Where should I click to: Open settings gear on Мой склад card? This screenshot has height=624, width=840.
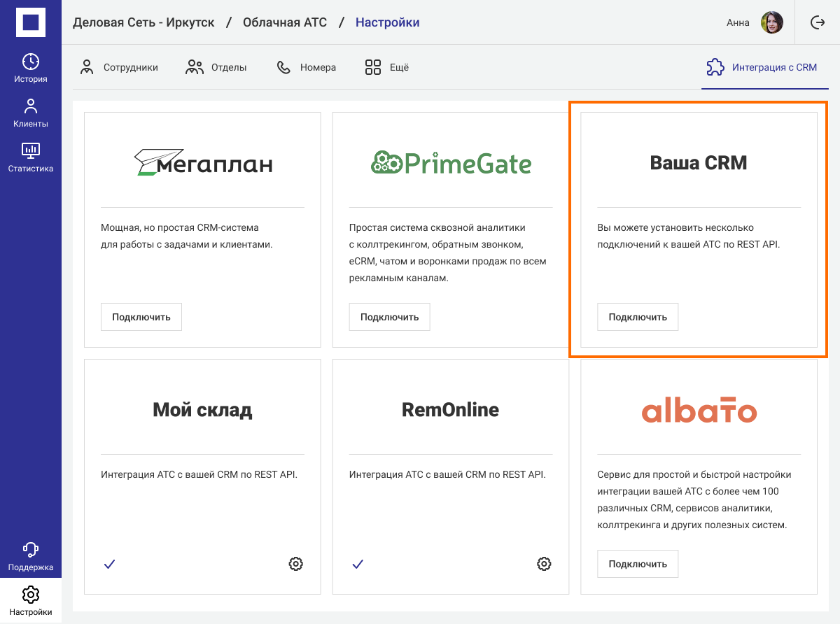[296, 564]
